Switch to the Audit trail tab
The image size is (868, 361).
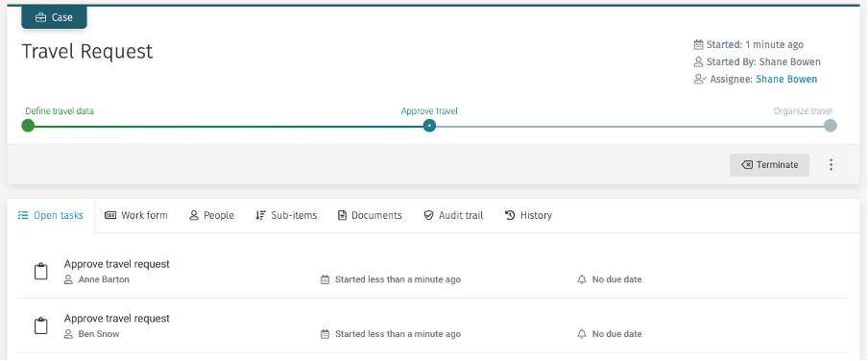[x=453, y=215]
